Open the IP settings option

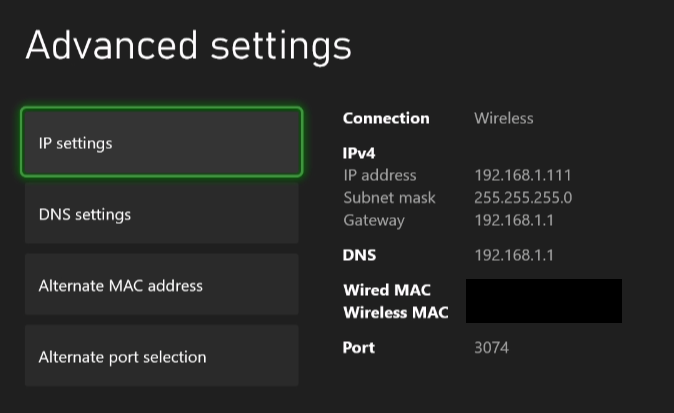pyautogui.click(x=161, y=143)
